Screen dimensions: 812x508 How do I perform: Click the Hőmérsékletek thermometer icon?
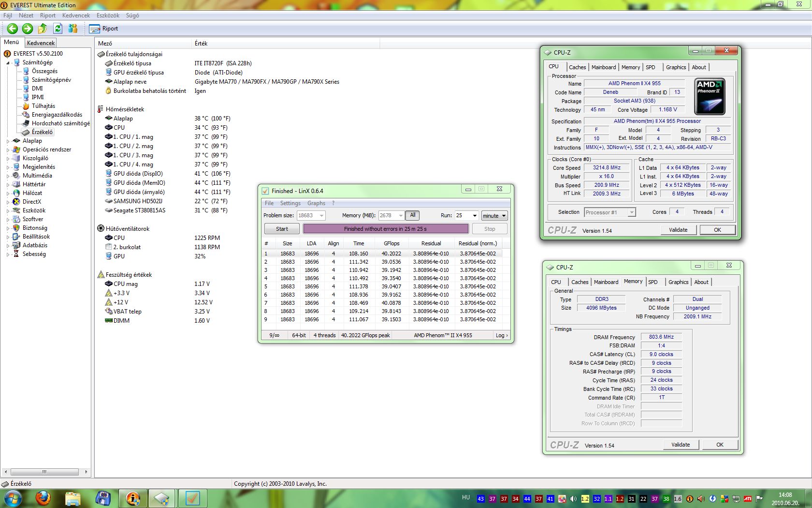pyautogui.click(x=101, y=109)
